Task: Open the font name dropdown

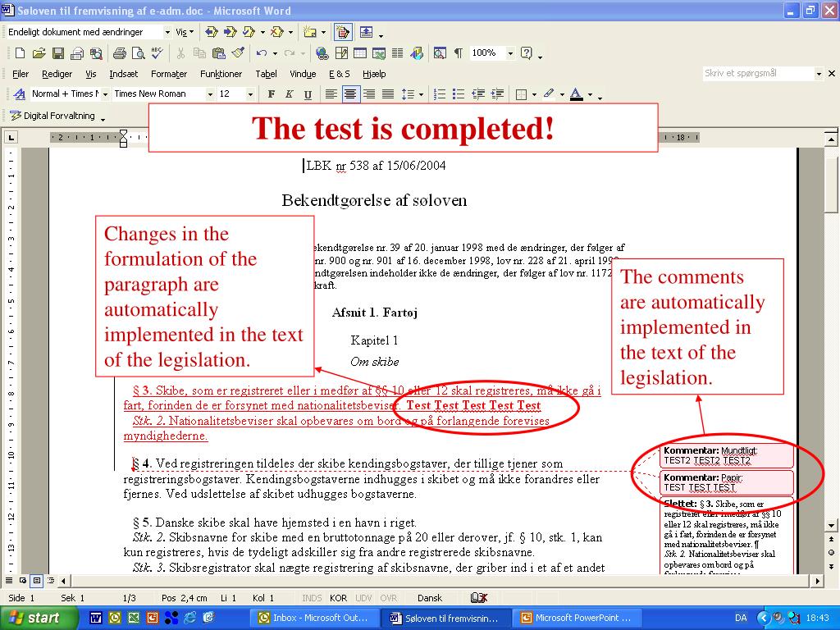Action: coord(210,94)
